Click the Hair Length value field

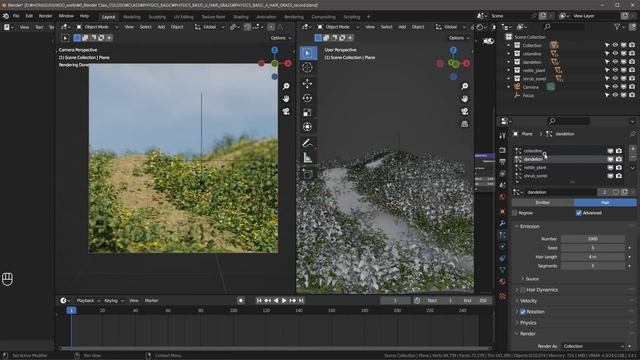(593, 257)
